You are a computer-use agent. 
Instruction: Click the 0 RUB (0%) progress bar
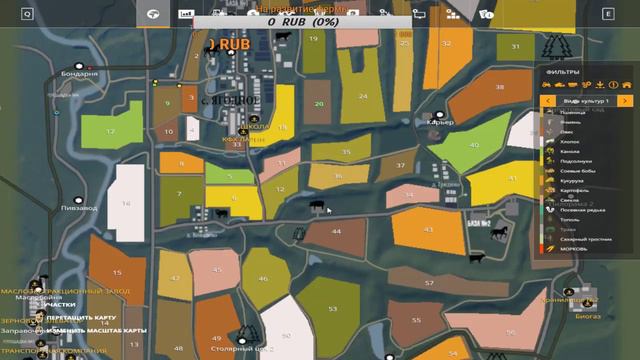pos(303,22)
